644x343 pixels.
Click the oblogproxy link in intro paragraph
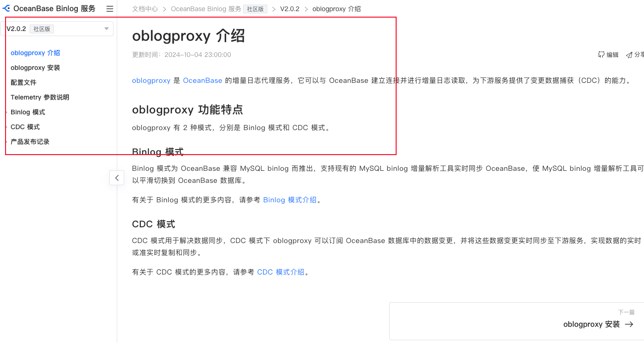(151, 81)
